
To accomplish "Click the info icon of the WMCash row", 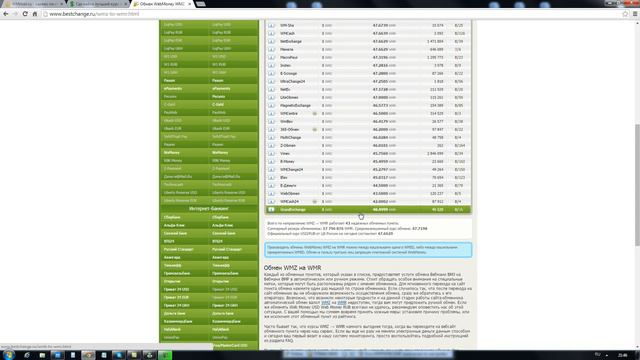I will (271, 33).
